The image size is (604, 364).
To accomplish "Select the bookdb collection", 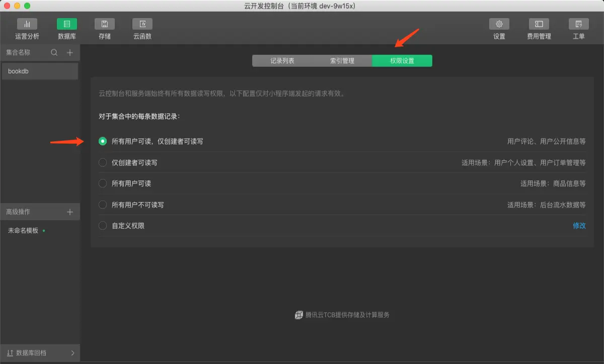I will pyautogui.click(x=40, y=71).
